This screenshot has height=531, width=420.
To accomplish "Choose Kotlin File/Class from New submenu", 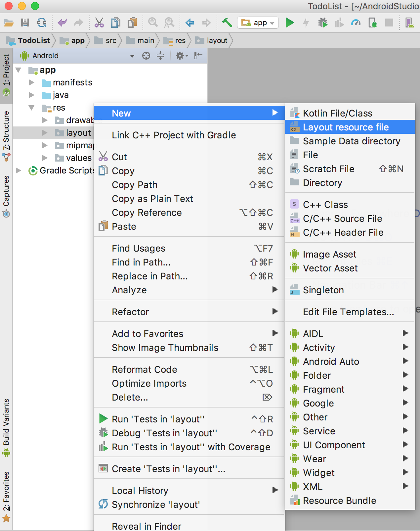I will pyautogui.click(x=350, y=113).
